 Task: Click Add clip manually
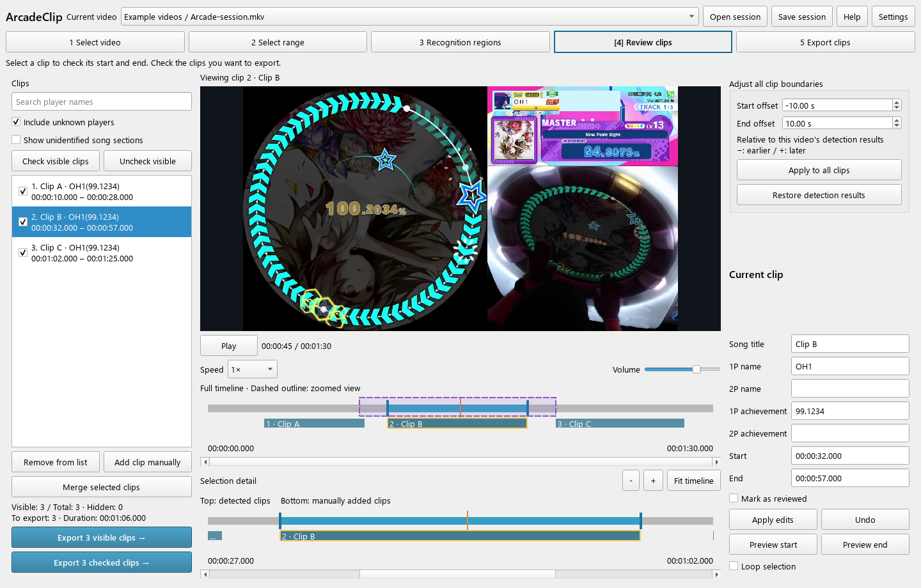click(x=148, y=462)
